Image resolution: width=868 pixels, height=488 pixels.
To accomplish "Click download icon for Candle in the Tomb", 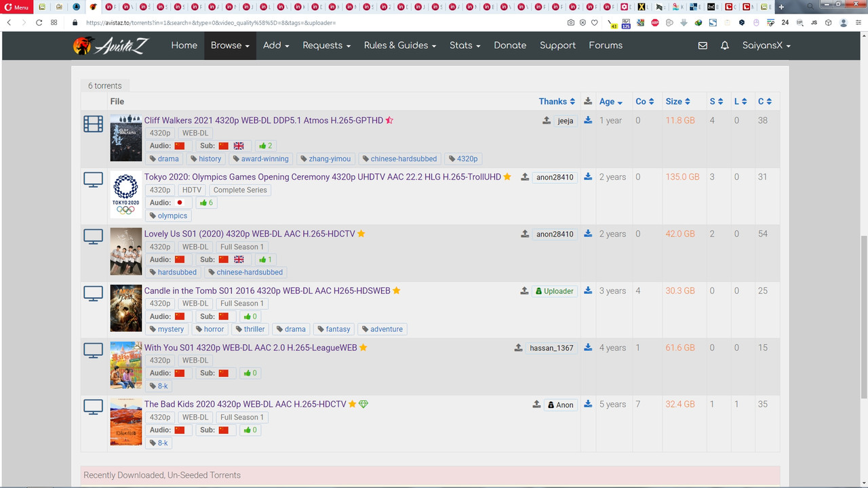I will pyautogui.click(x=588, y=290).
